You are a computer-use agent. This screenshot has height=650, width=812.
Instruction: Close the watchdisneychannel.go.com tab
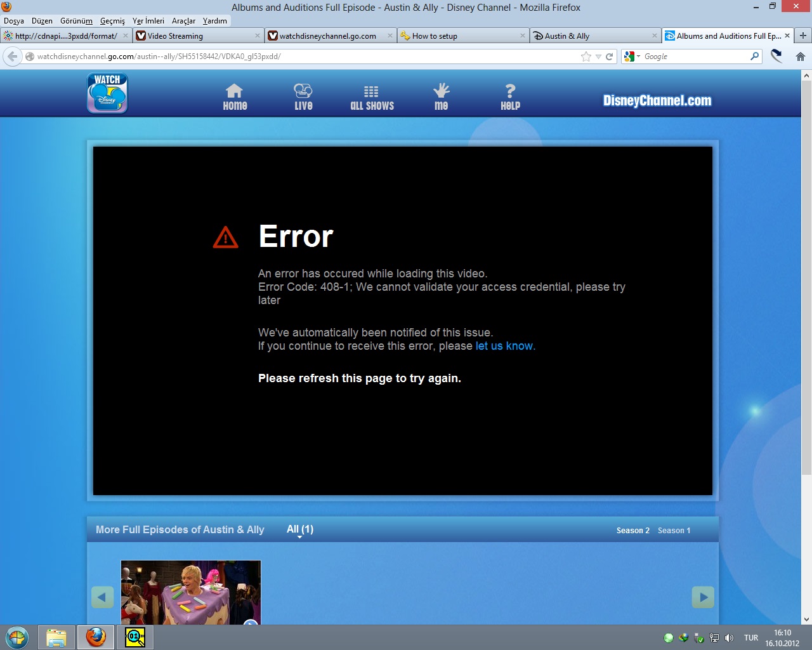coord(390,36)
